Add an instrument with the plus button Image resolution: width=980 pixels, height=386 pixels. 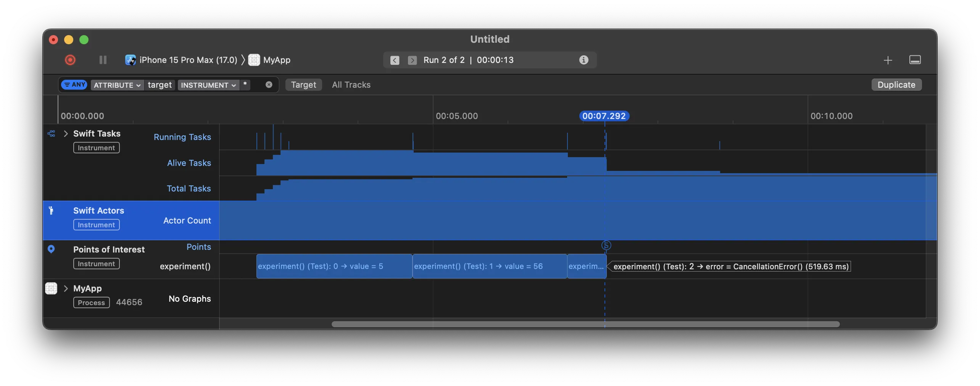pos(888,60)
